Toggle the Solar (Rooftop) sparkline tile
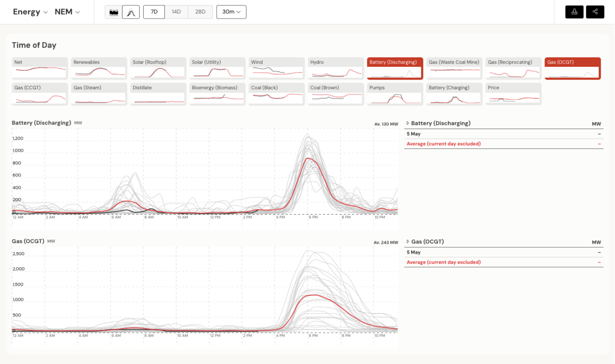This screenshot has height=364, width=615. [158, 68]
